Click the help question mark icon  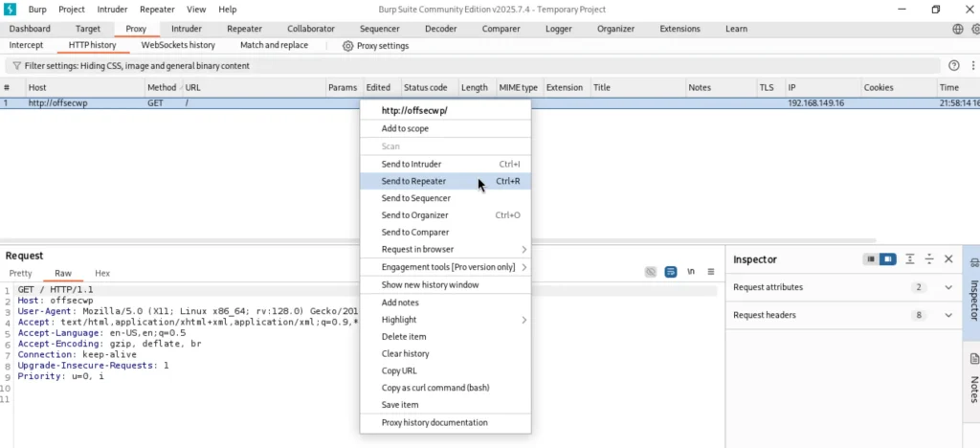pos(953,66)
